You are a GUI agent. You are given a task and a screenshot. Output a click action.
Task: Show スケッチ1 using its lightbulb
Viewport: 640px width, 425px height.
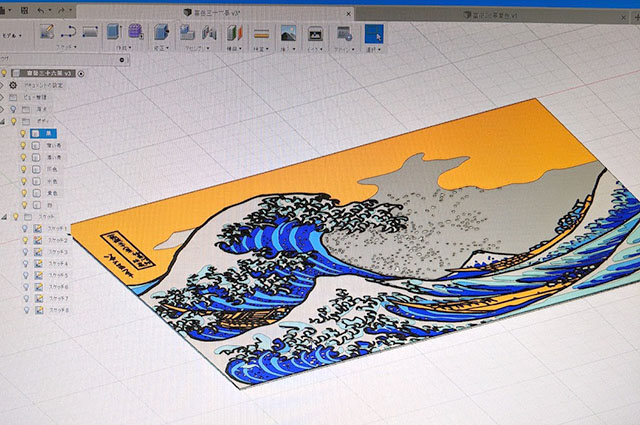pyautogui.click(x=25, y=229)
